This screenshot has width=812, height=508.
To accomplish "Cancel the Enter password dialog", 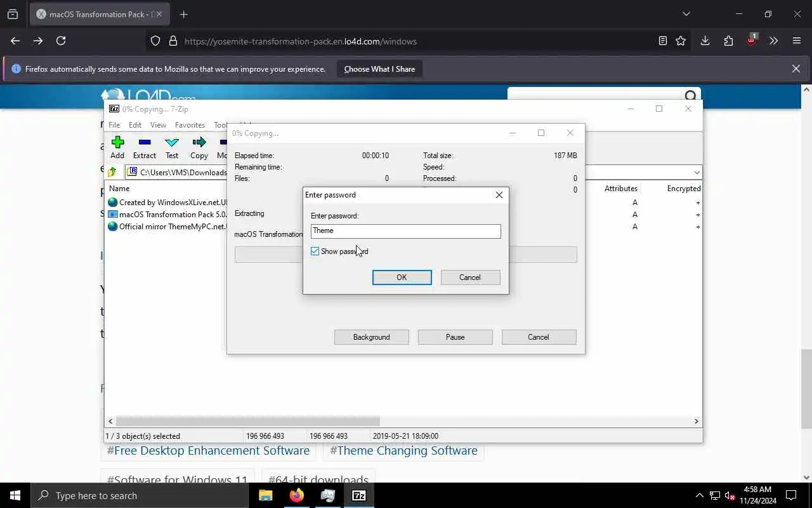I will coord(470,277).
